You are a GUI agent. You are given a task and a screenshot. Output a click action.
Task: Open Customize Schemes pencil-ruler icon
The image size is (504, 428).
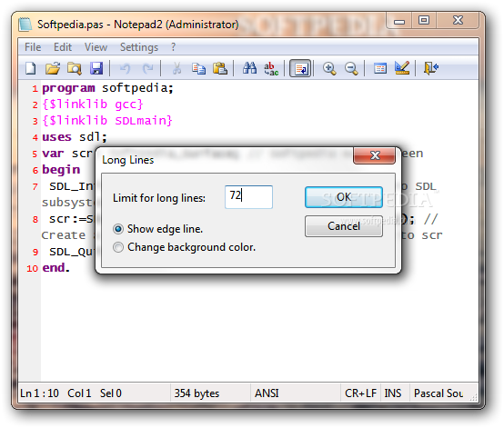pyautogui.click(x=402, y=68)
